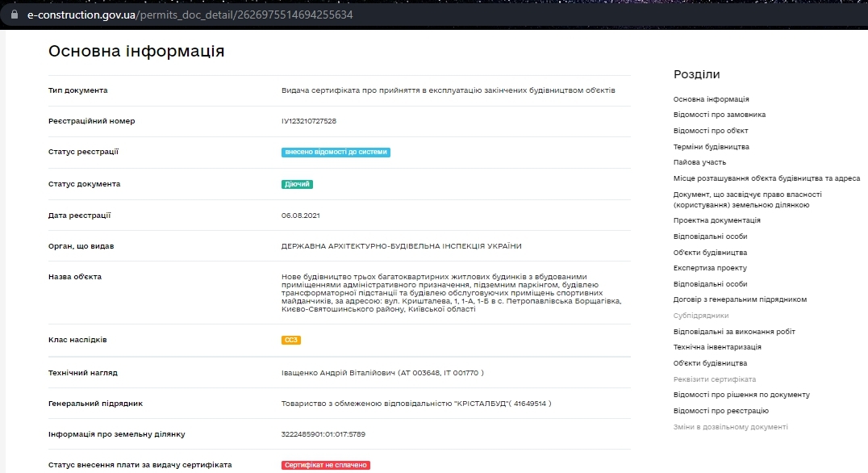The image size is (868, 473).
Task: Click the 'Дата реєстрації' field label
Action: click(79, 216)
